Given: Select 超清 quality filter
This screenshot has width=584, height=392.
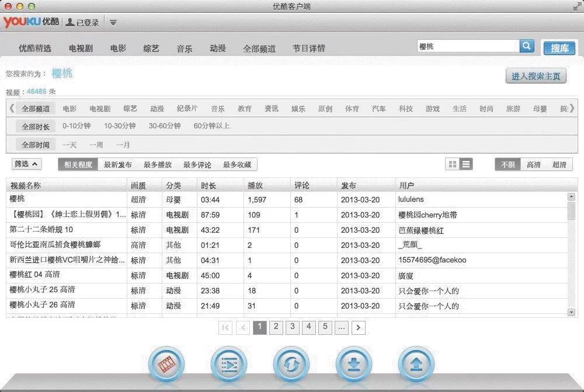Looking at the screenshot, I should pyautogui.click(x=559, y=164).
